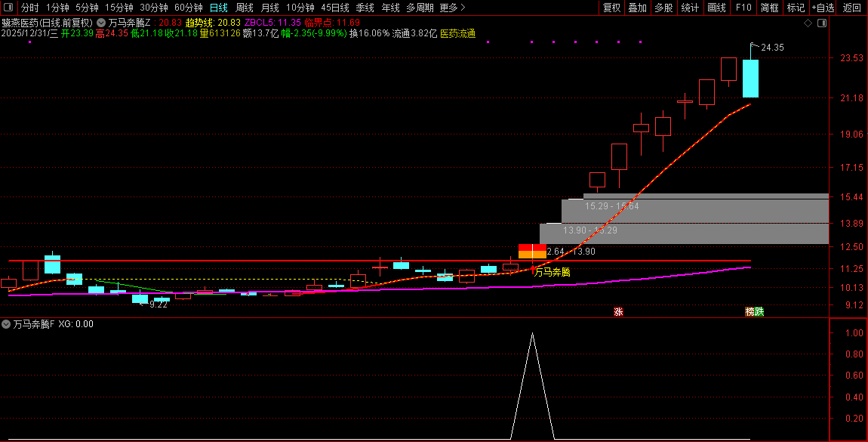Viewport: 868px width, 442px height.
Task: Click the 9.22 low price label
Action: (x=159, y=304)
